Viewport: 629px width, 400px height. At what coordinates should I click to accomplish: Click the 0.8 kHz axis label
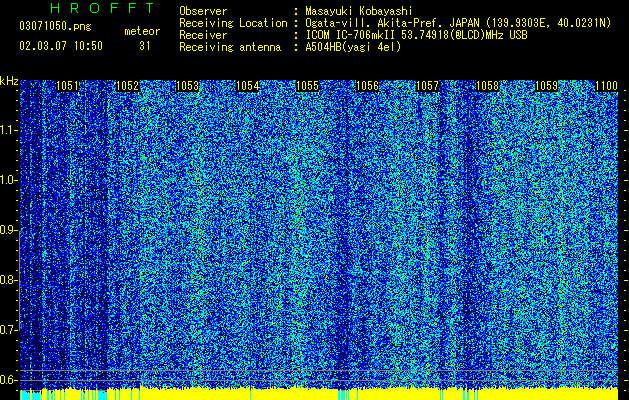point(8,280)
